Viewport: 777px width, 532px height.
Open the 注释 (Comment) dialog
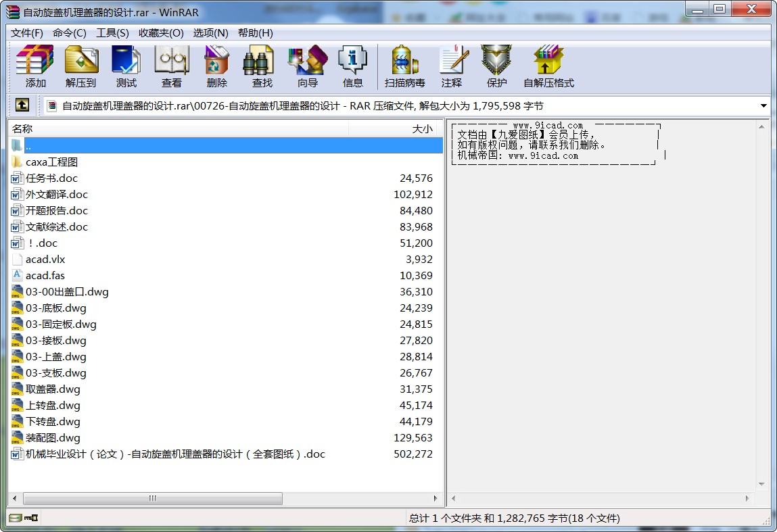coord(453,66)
